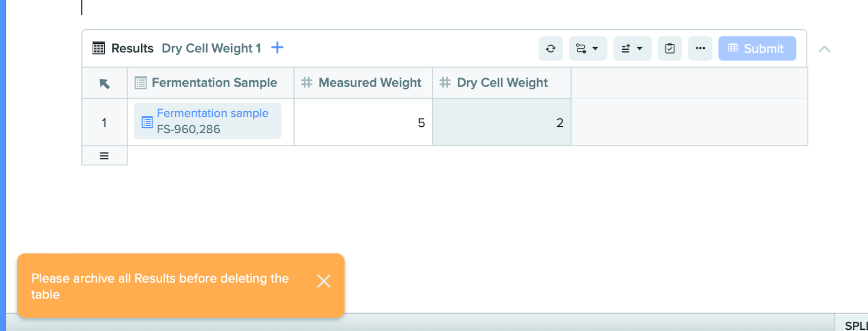Viewport: 868px width, 331px height.
Task: Click the entity icon in Fermentation sample chip
Action: [x=146, y=122]
